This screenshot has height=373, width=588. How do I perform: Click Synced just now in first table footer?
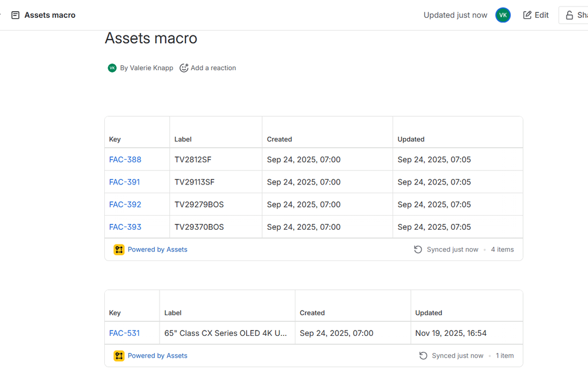[x=453, y=249]
